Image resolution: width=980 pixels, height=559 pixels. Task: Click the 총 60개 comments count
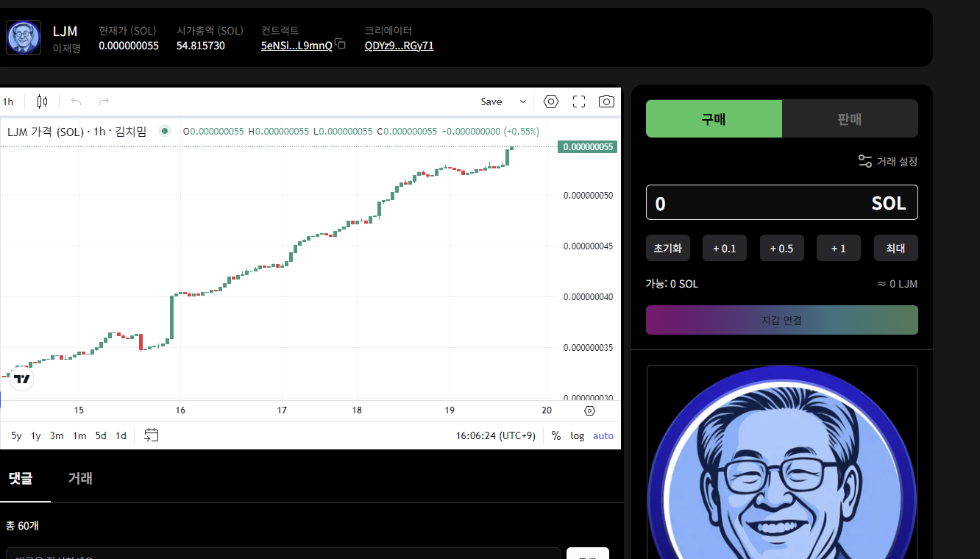21,525
